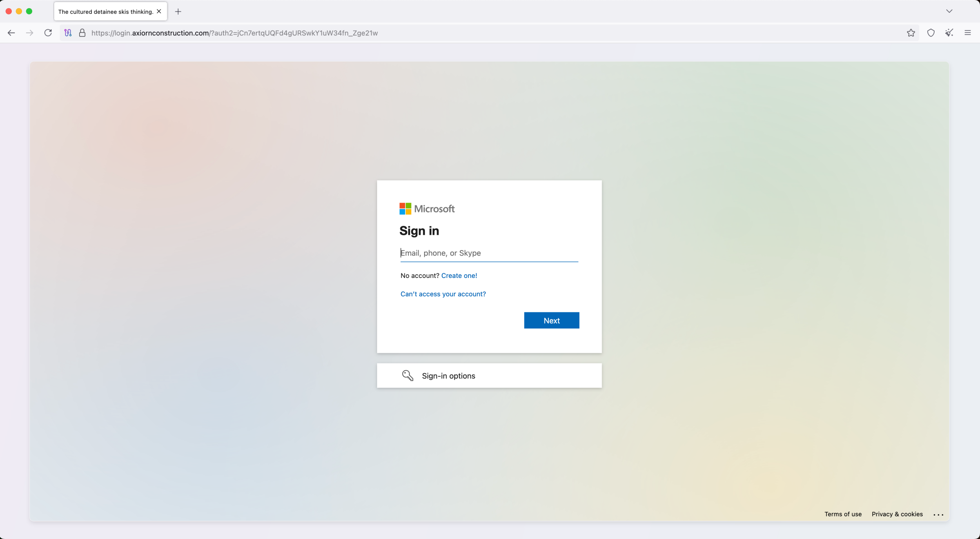Viewport: 980px width, 539px height.
Task: Select the 'The cultured detainee' browser tab
Action: [104, 11]
